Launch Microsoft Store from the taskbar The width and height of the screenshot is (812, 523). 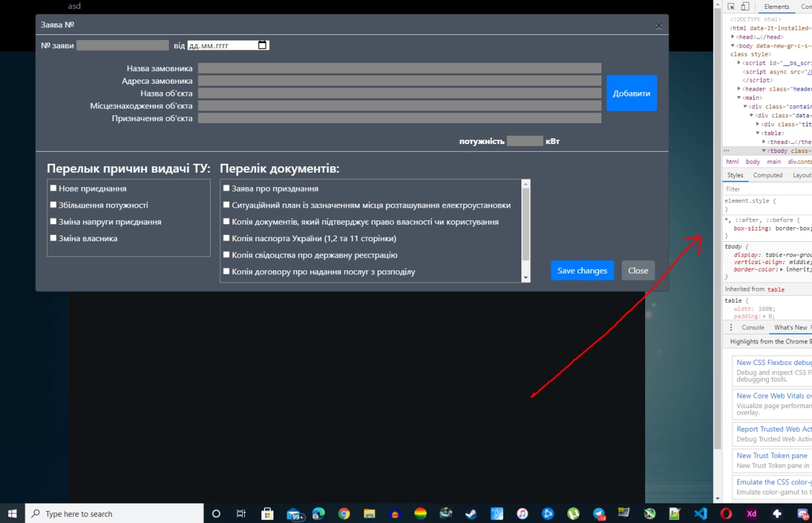coord(267,513)
